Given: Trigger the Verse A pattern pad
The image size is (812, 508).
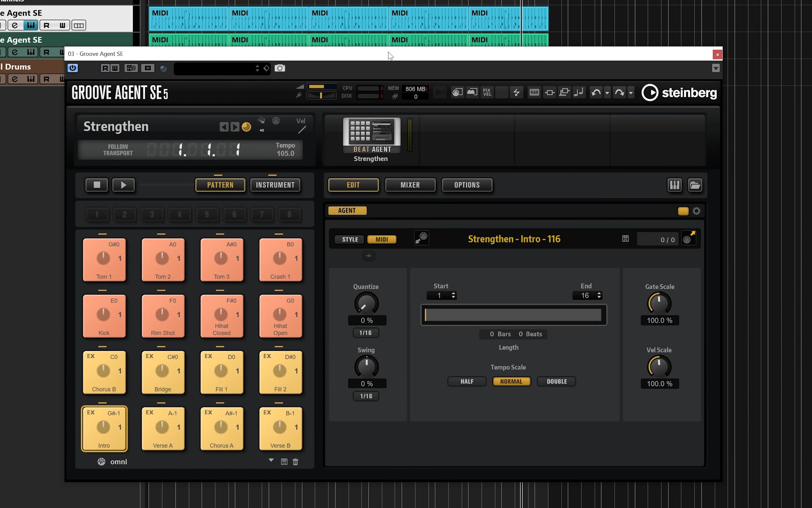Looking at the screenshot, I should (163, 428).
